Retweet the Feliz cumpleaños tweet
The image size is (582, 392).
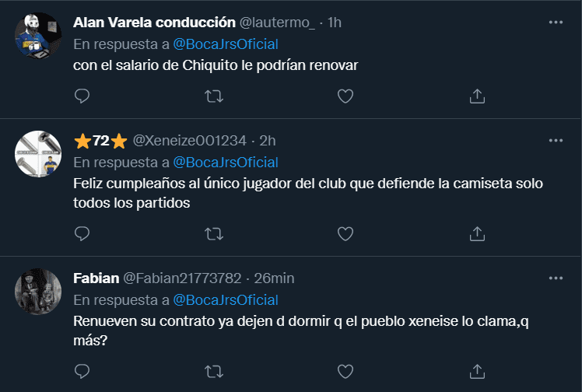click(x=213, y=233)
